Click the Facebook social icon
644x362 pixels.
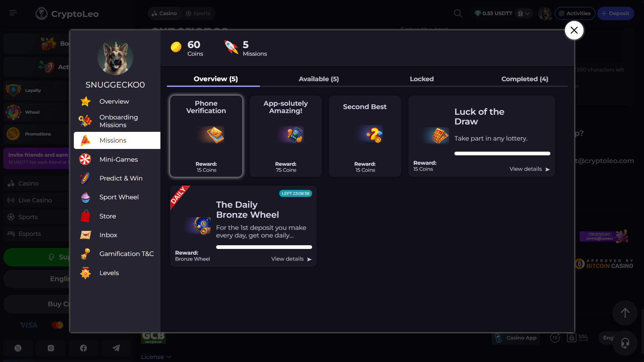point(83,348)
